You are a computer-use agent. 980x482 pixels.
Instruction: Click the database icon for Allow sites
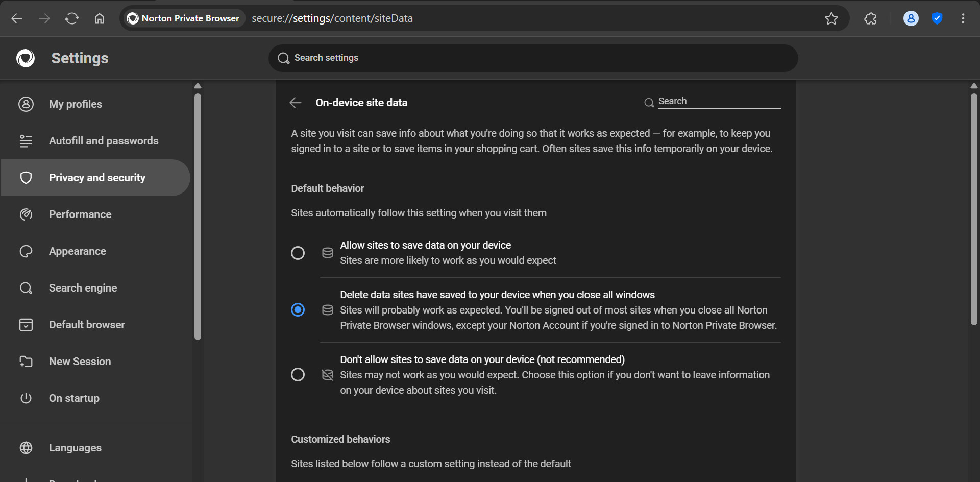pyautogui.click(x=328, y=253)
